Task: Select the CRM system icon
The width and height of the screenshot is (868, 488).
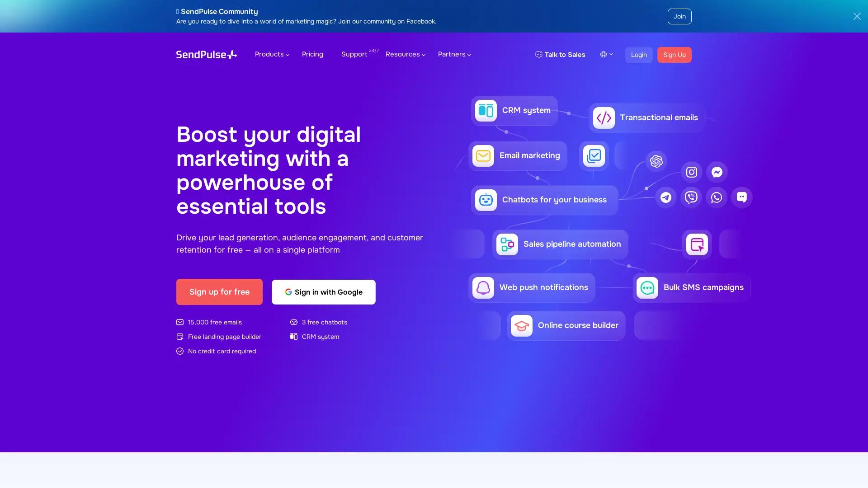Action: tap(485, 110)
